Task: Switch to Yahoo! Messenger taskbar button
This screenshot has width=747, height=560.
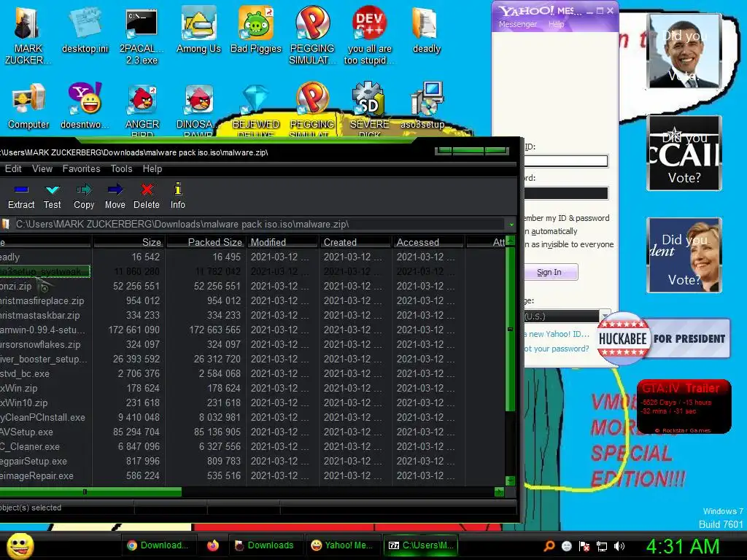Action: pos(342,545)
